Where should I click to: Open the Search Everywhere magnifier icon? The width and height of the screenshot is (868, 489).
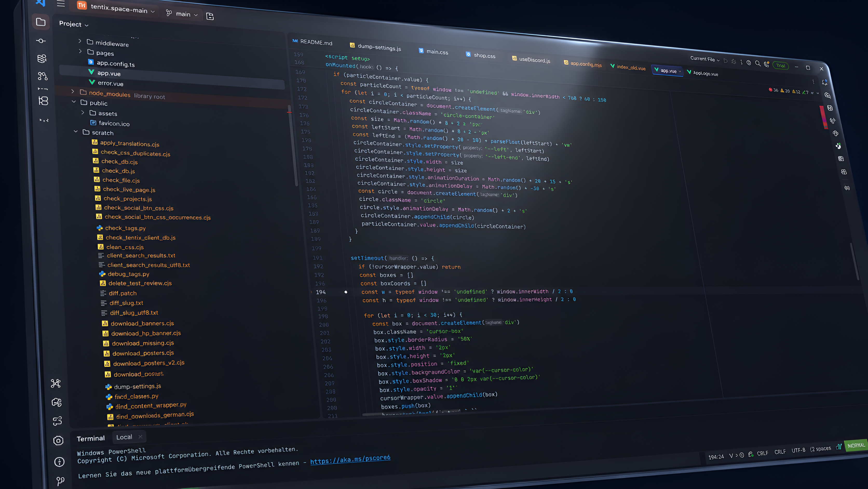[757, 63]
